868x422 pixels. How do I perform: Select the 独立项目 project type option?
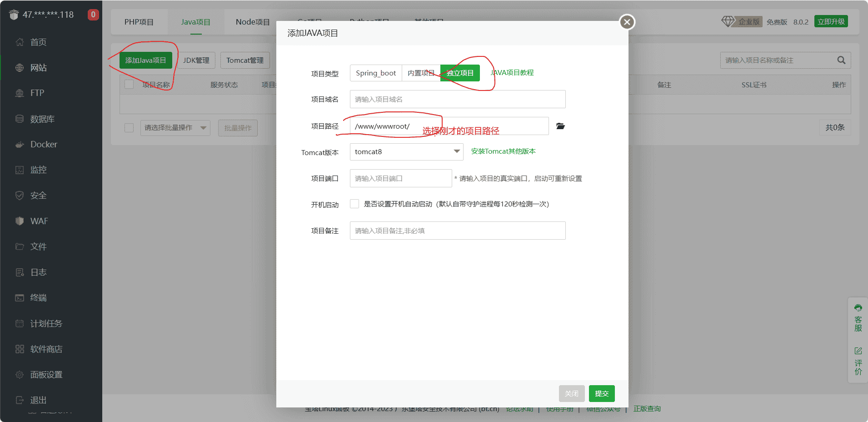[459, 73]
